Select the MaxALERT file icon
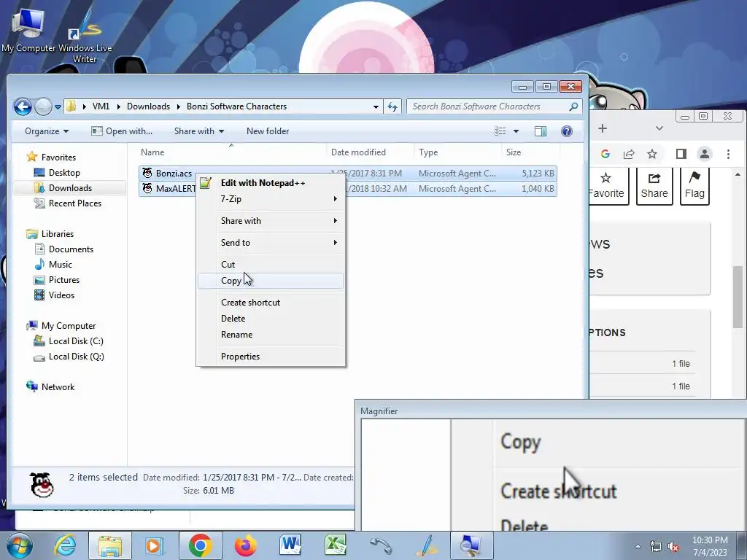Image resolution: width=747 pixels, height=560 pixels. click(x=147, y=189)
